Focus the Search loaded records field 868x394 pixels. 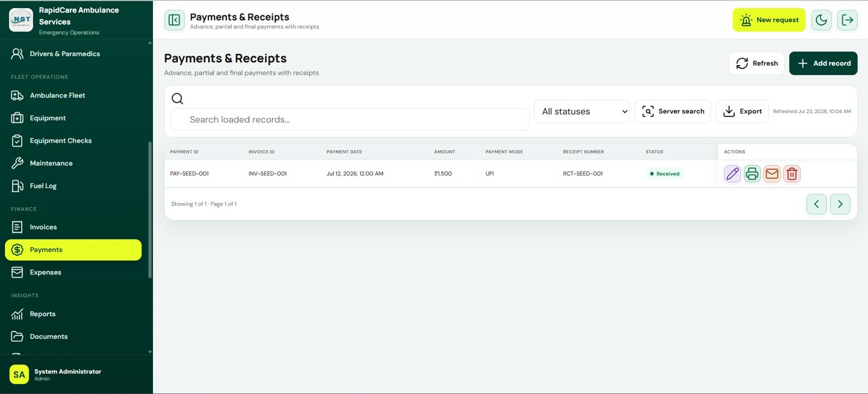tap(350, 119)
